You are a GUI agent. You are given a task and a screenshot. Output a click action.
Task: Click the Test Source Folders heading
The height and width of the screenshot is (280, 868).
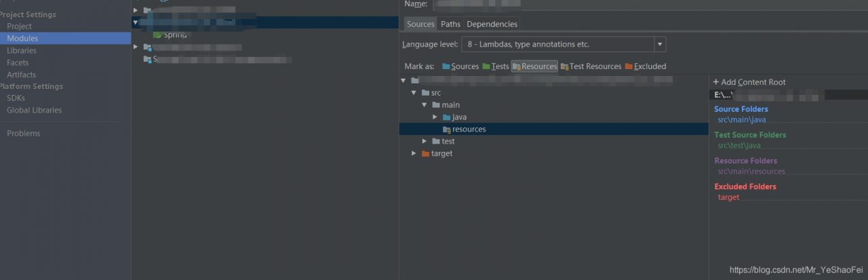coord(750,135)
